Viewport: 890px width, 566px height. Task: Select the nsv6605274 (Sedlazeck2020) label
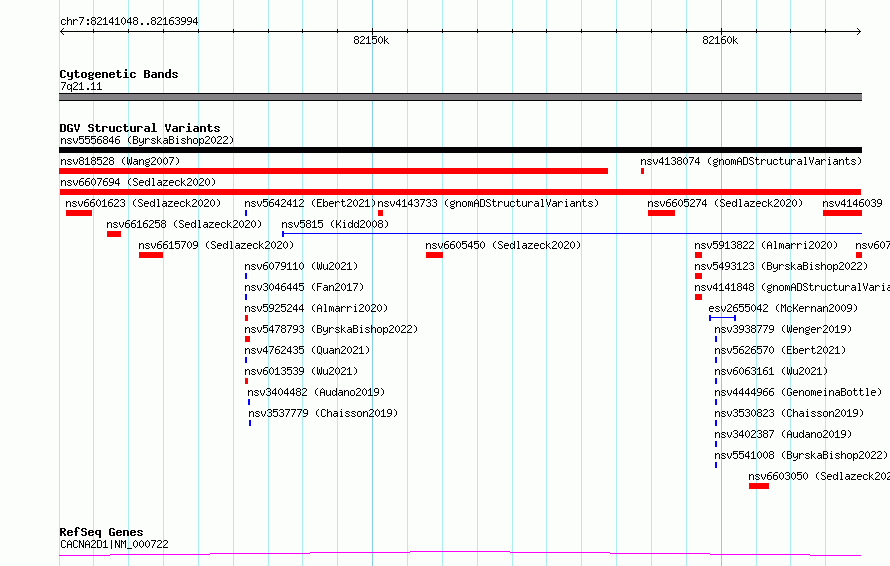pyautogui.click(x=725, y=203)
